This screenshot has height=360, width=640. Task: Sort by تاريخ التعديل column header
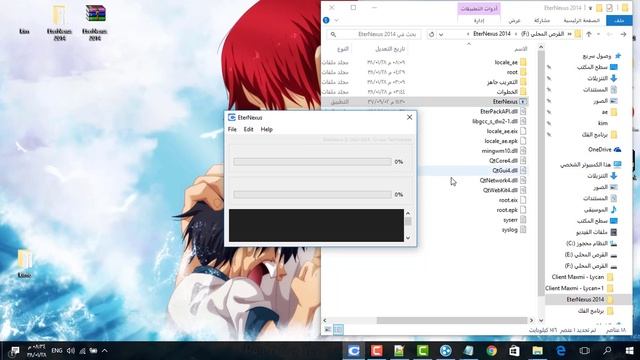point(390,49)
